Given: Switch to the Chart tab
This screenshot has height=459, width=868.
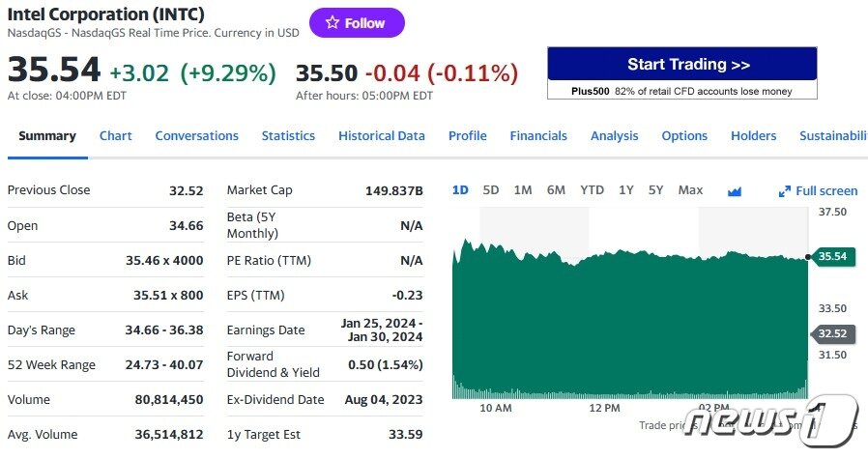Looking at the screenshot, I should 116,136.
